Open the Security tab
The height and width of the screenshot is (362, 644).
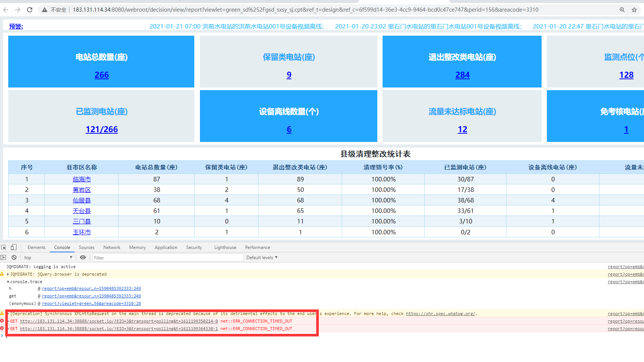[194, 247]
